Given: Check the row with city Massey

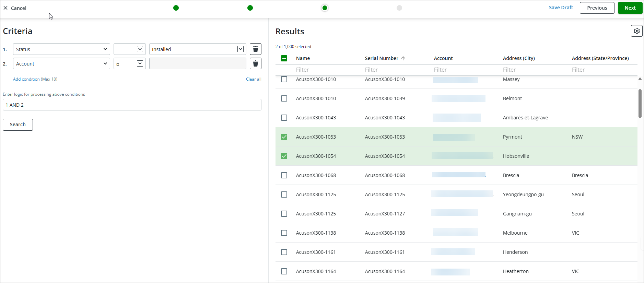Looking at the screenshot, I should pos(284,79).
